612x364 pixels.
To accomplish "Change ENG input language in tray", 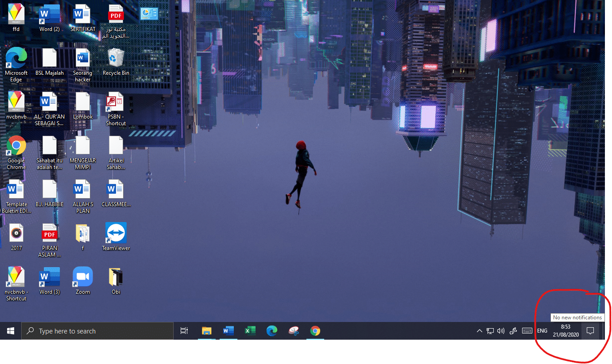I will click(x=542, y=331).
